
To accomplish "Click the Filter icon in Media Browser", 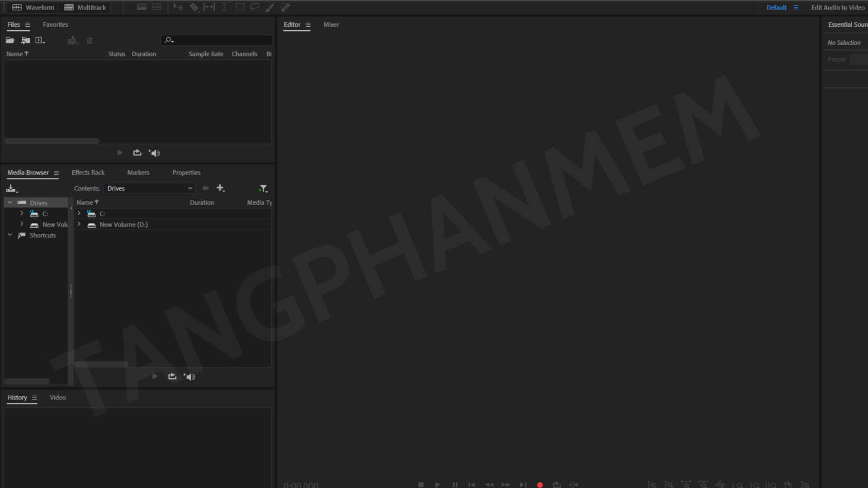I will [x=263, y=188].
